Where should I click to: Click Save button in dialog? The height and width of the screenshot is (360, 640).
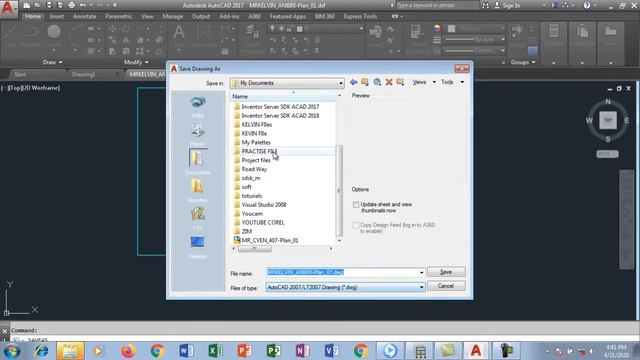click(x=446, y=272)
